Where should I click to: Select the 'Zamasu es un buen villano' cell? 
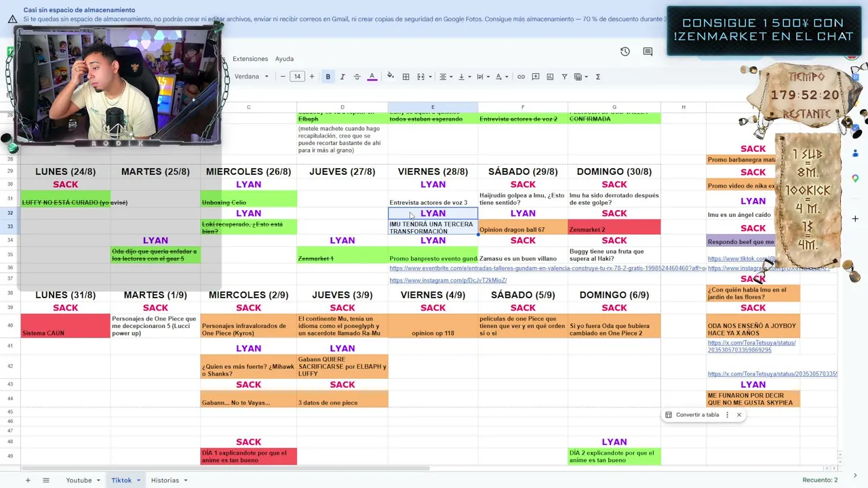pos(523,255)
